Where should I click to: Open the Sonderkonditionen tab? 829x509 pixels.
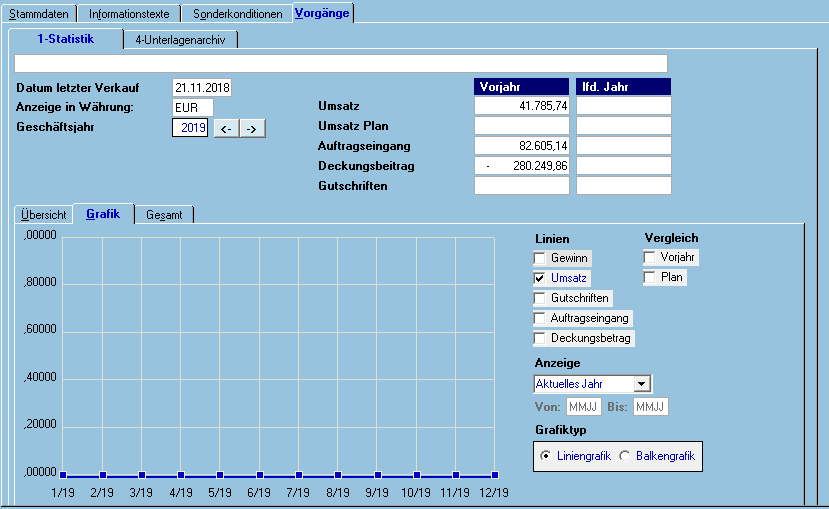coord(237,14)
